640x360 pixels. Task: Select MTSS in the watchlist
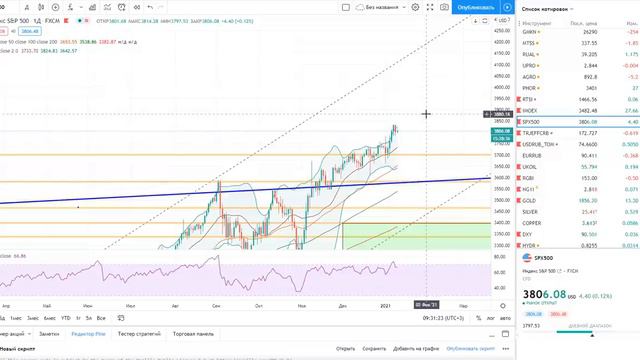coord(578,43)
